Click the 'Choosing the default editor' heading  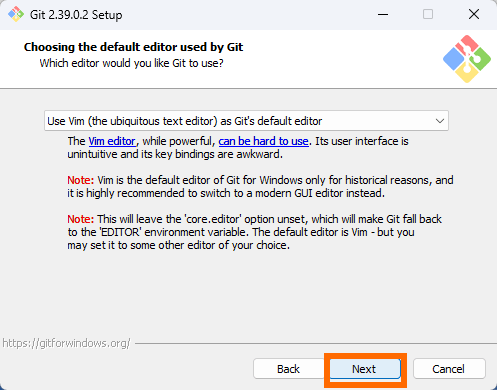133,47
